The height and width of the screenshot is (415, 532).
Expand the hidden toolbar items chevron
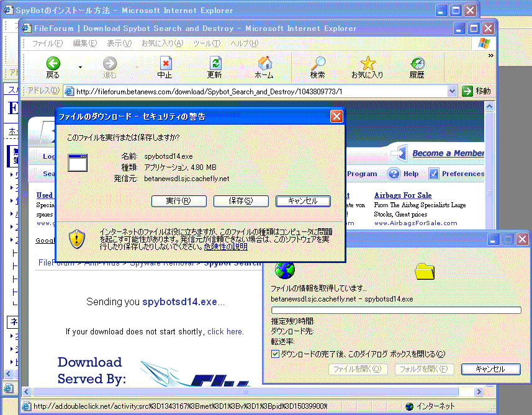[490, 56]
